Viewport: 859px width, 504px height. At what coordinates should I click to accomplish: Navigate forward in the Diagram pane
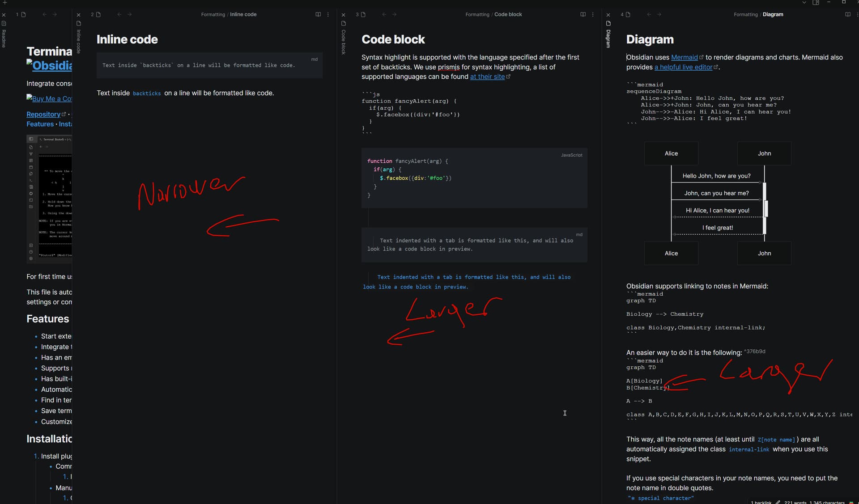coord(659,14)
